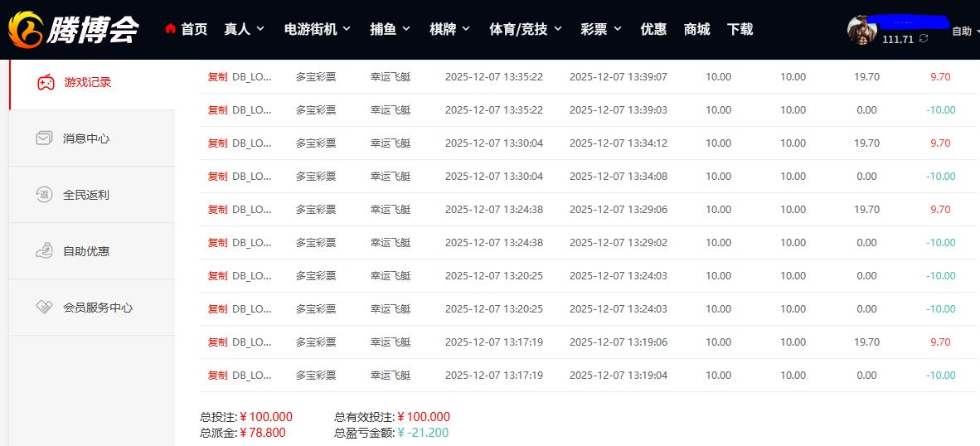
Task: Click the gamepad icon for 游戏记录
Action: tap(46, 82)
